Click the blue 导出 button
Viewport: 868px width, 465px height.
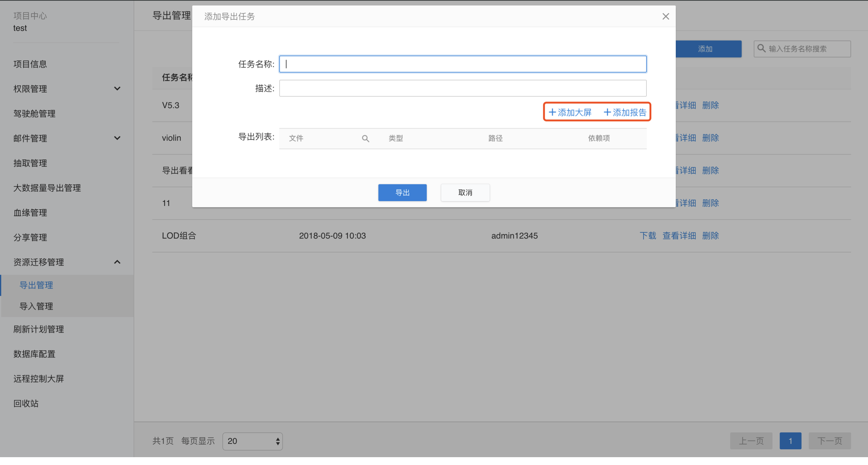[402, 193]
